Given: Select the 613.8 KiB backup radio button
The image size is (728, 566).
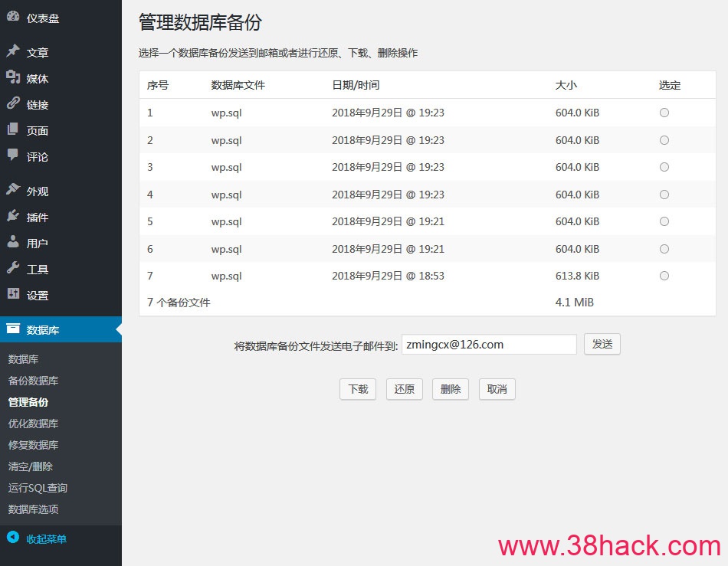Looking at the screenshot, I should tap(664, 276).
